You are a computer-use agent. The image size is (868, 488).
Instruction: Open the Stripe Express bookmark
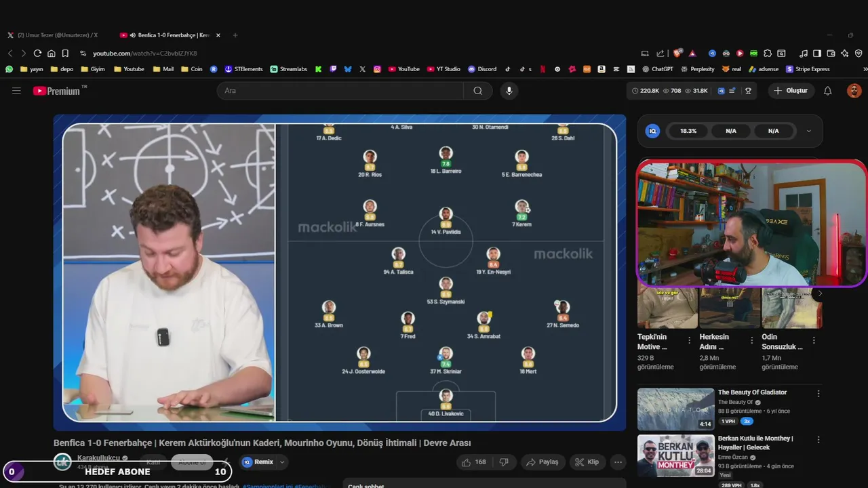coord(808,69)
